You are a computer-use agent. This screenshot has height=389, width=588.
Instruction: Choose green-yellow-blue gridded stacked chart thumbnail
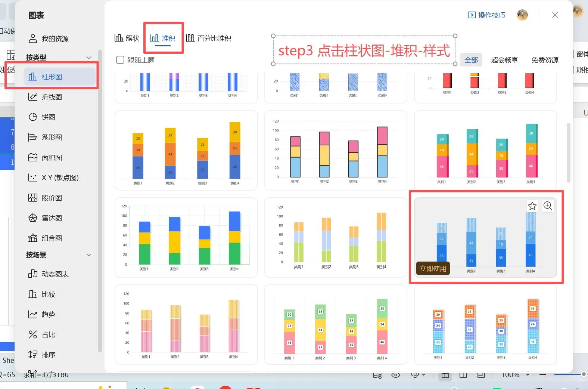tap(186, 238)
